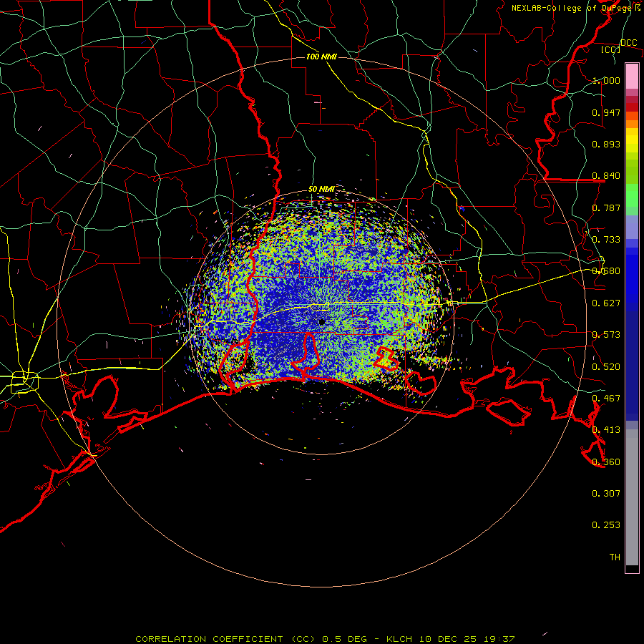This screenshot has height=644, width=644.
Task: Click the black KLCH radar site dot
Action: (x=321, y=322)
